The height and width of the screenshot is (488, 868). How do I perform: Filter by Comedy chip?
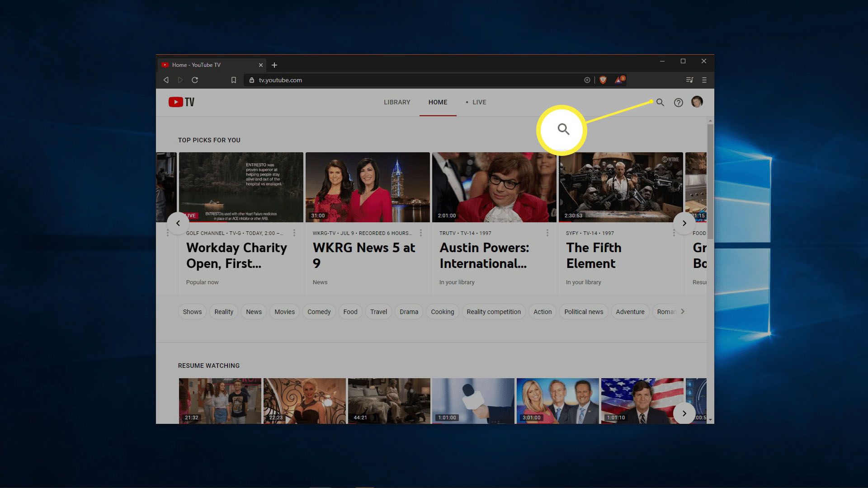319,312
